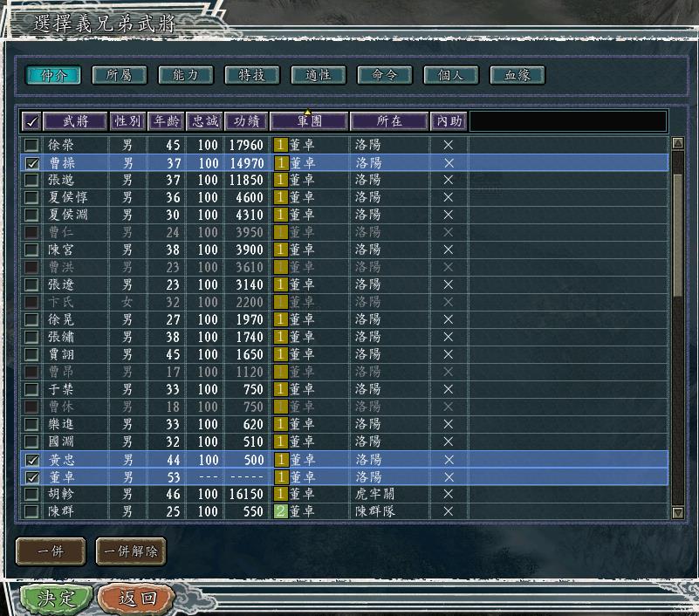Select the name 國淵 in the list

tap(61, 441)
